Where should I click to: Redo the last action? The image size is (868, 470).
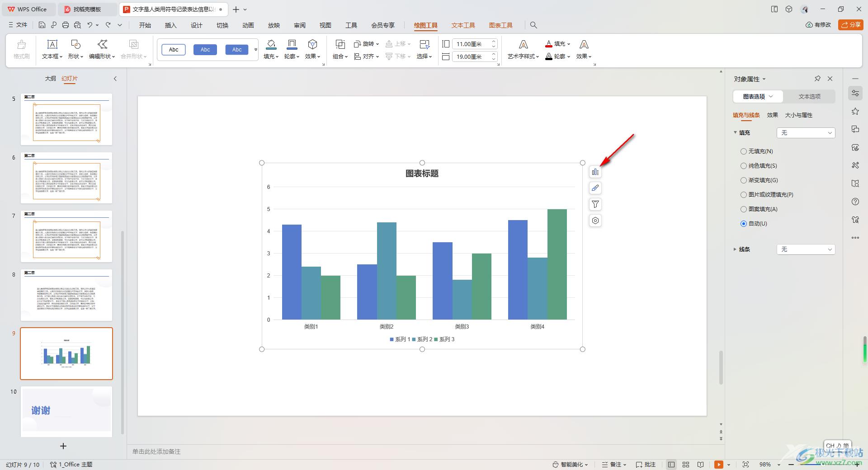[x=108, y=25]
